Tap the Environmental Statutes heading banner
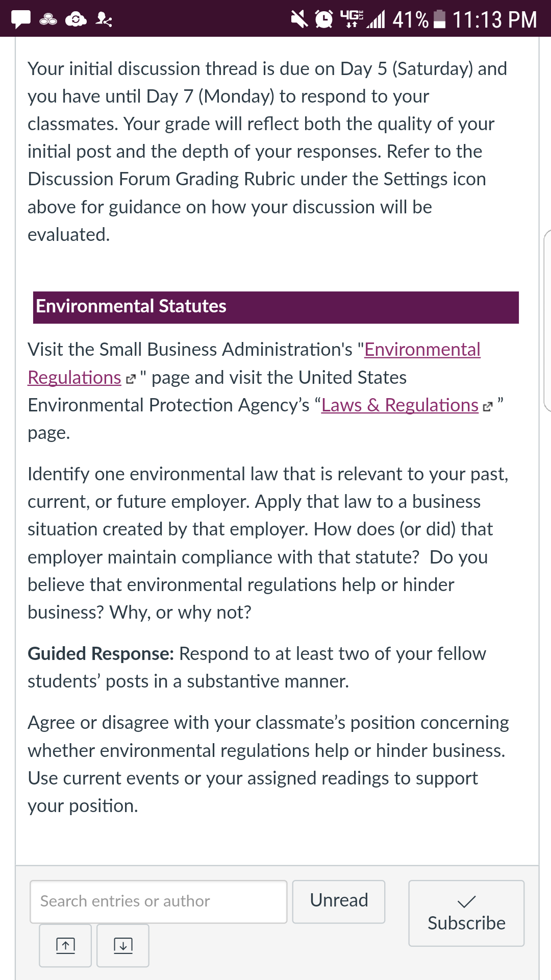The height and width of the screenshot is (980, 551). click(276, 307)
